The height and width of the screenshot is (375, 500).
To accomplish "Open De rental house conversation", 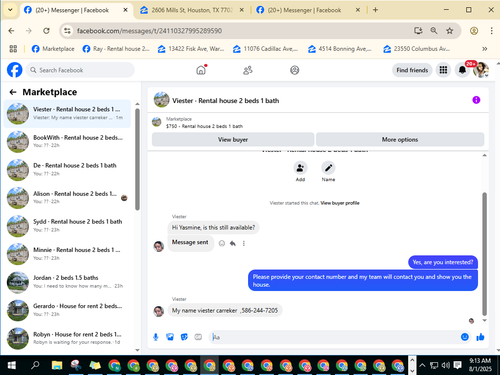I will pyautogui.click(x=67, y=170).
